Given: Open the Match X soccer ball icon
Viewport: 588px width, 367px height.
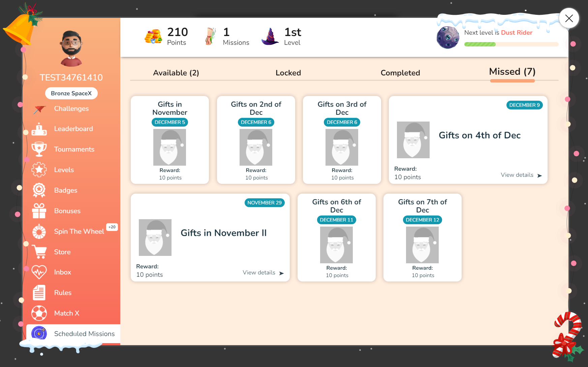Looking at the screenshot, I should (39, 313).
